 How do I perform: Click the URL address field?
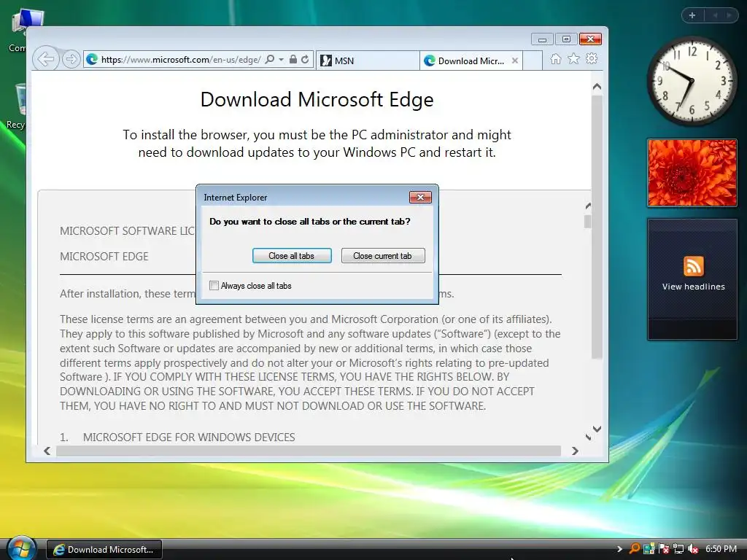pos(181,60)
